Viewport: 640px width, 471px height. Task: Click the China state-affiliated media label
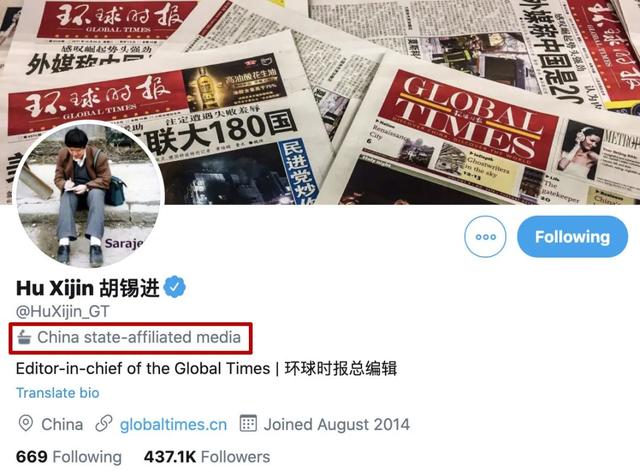[139, 337]
